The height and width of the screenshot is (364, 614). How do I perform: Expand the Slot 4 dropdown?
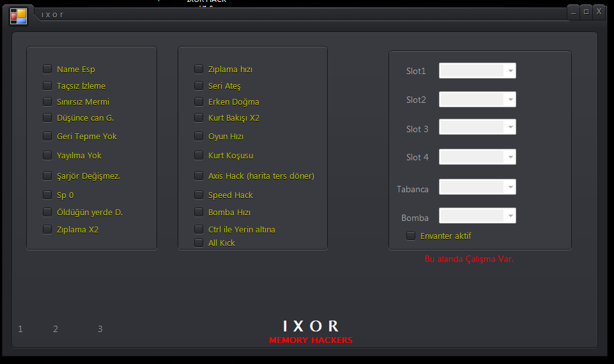(477, 157)
